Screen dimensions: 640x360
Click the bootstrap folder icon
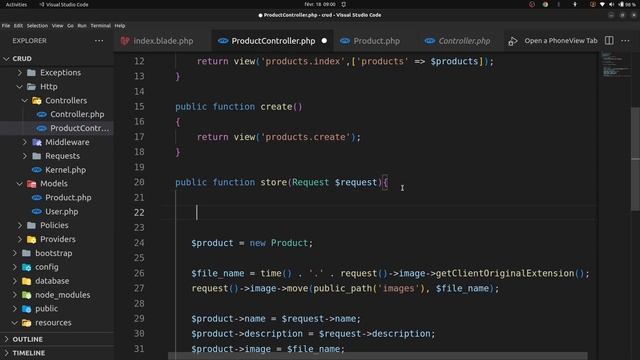click(x=27, y=253)
